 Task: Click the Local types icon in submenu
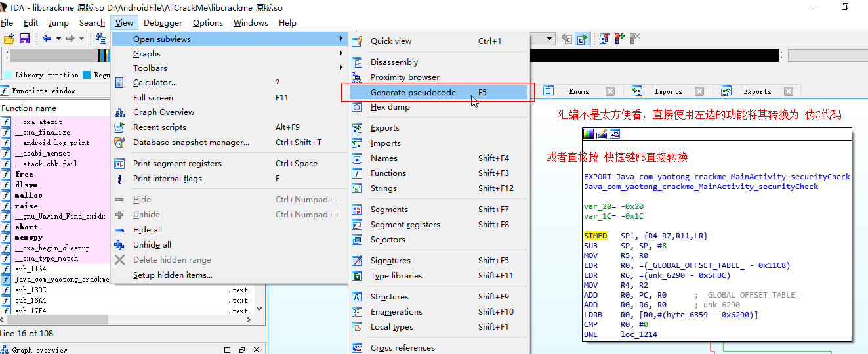pyautogui.click(x=357, y=327)
